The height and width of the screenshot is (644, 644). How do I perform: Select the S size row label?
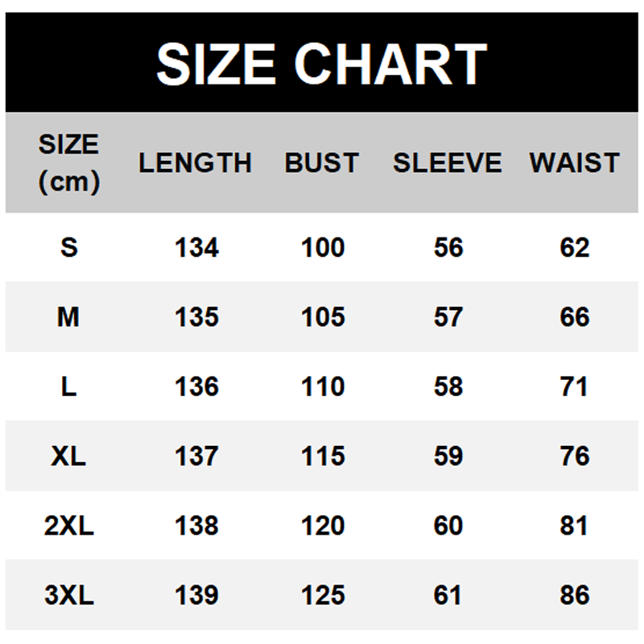coord(68,247)
